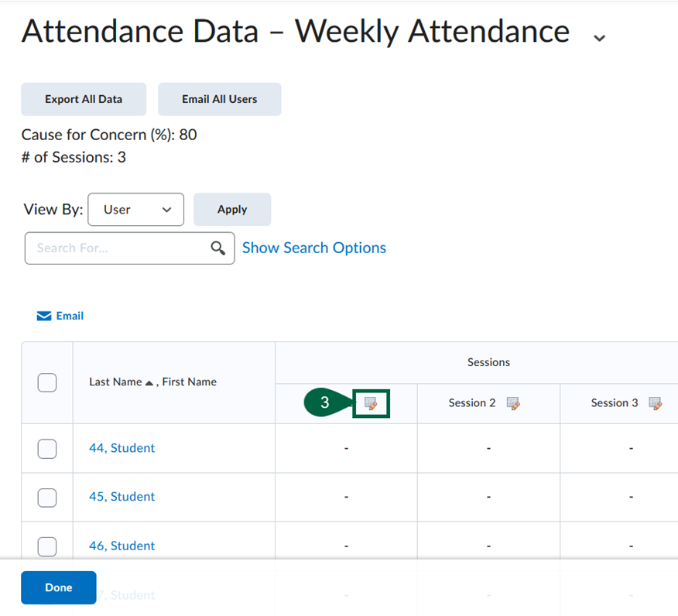Check the box for 44, Student
Image resolution: width=678 pixels, height=616 pixels.
click(x=47, y=448)
